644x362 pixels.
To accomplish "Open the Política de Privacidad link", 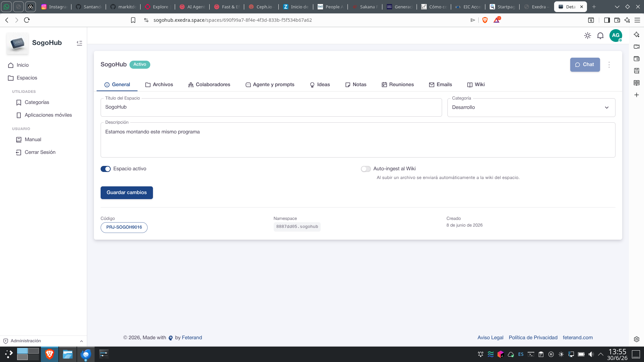I will pos(533,338).
